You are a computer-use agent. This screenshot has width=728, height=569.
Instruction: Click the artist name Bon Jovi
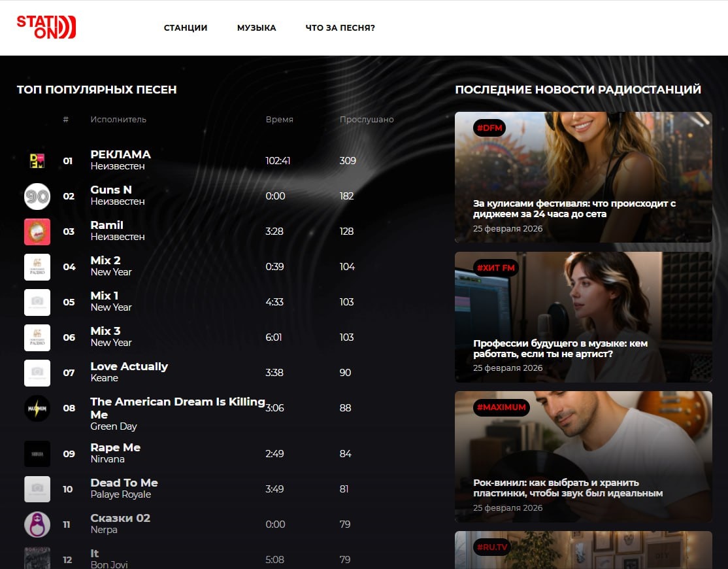click(109, 564)
